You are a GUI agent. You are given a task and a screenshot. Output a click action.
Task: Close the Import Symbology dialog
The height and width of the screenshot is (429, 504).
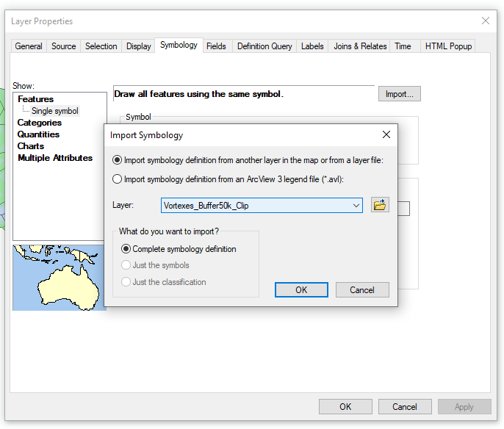[386, 134]
